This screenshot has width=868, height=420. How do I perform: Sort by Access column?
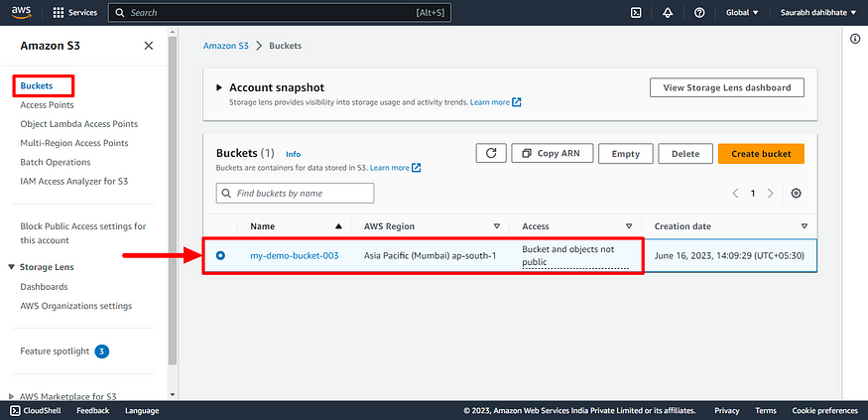click(629, 226)
